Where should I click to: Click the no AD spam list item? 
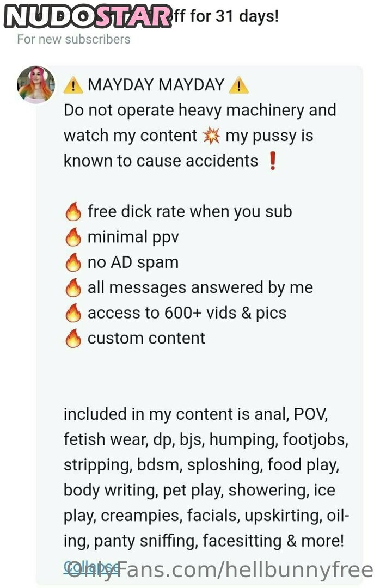point(133,262)
